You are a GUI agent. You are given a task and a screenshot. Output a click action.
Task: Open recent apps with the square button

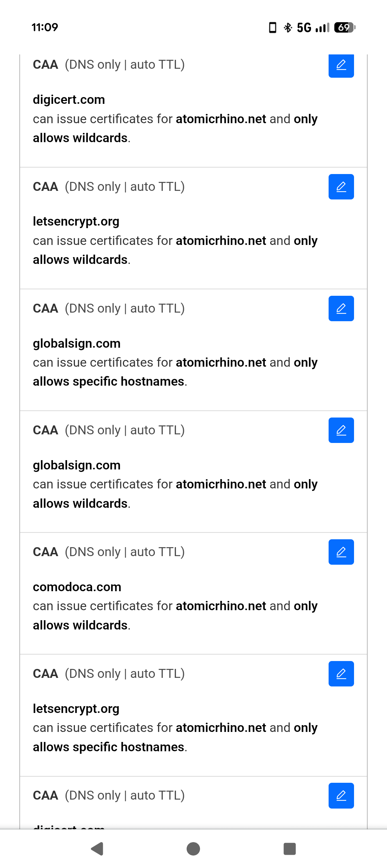point(290,849)
